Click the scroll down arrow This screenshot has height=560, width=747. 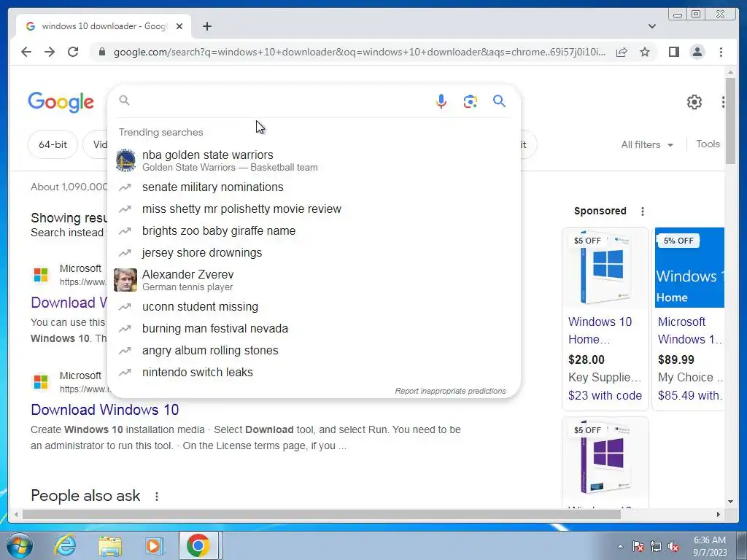click(730, 502)
